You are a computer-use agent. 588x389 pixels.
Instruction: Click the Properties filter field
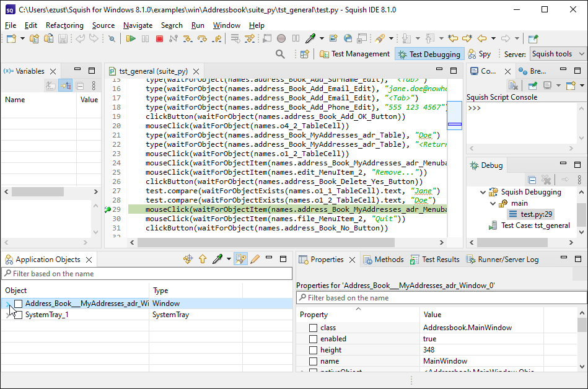434,298
